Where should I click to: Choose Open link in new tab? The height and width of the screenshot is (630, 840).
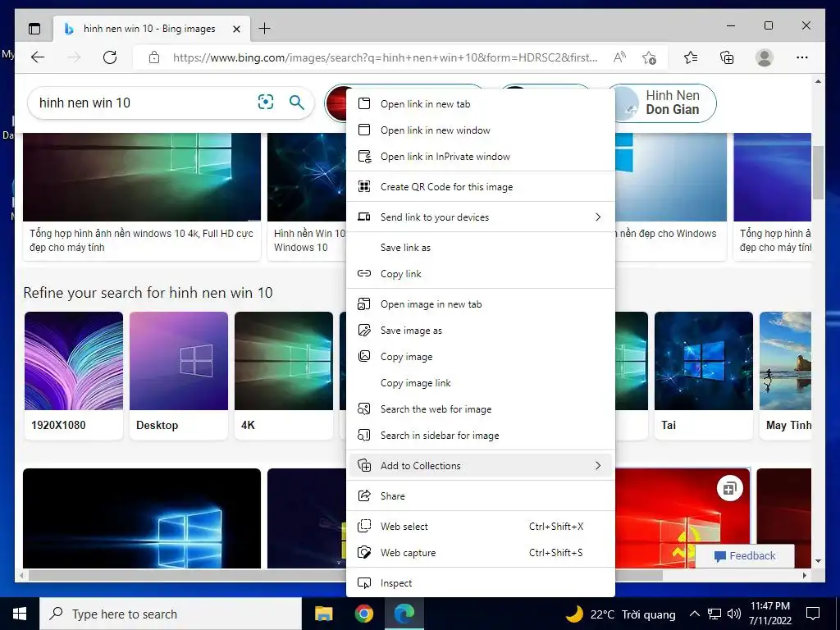(x=481, y=104)
